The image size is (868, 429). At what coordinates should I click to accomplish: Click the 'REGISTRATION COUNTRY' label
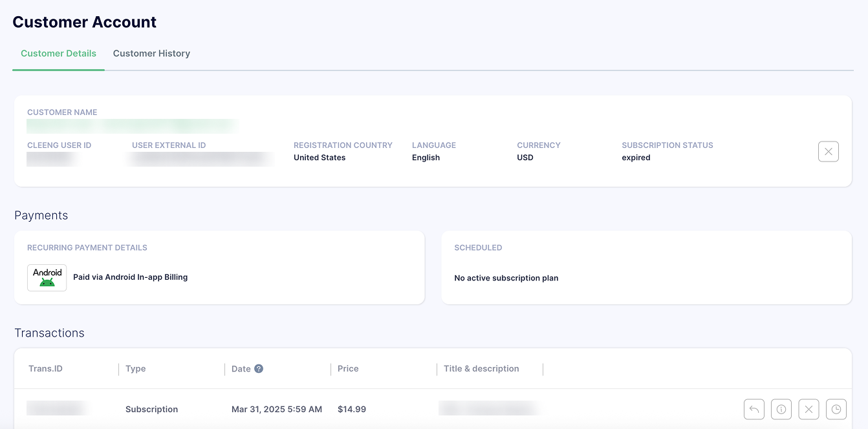(343, 145)
